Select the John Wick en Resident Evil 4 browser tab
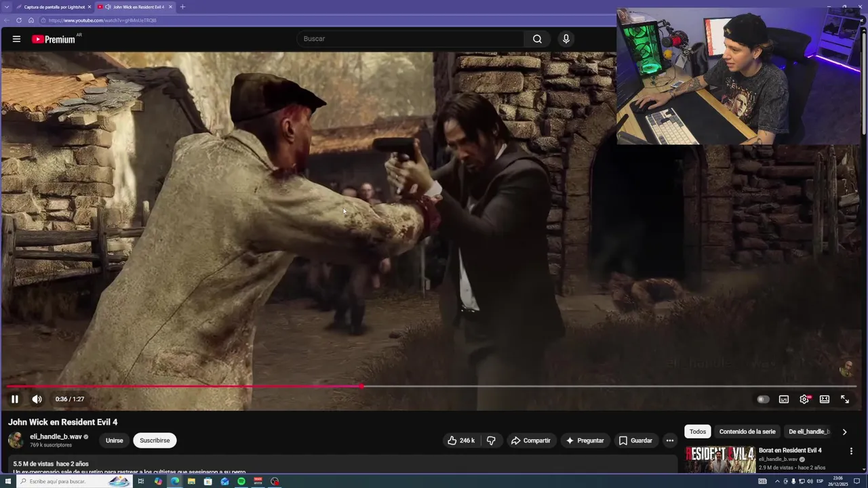The width and height of the screenshot is (868, 488). coord(134,7)
